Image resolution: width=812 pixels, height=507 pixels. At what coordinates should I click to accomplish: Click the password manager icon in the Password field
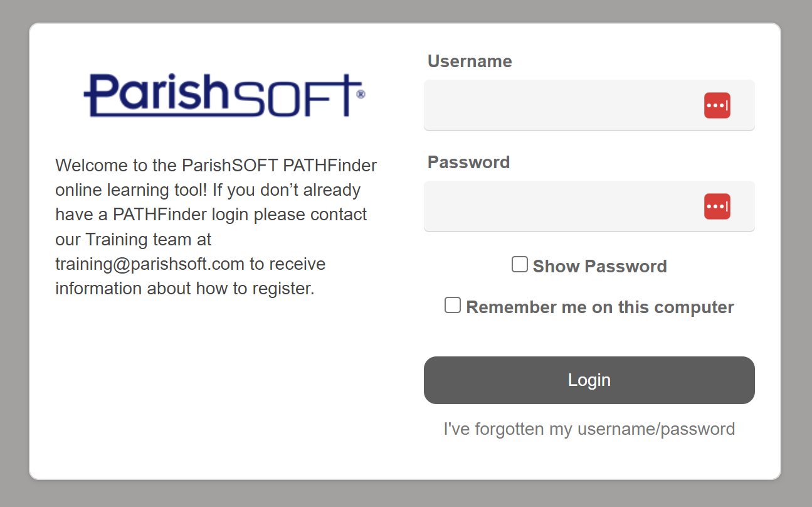pos(717,206)
